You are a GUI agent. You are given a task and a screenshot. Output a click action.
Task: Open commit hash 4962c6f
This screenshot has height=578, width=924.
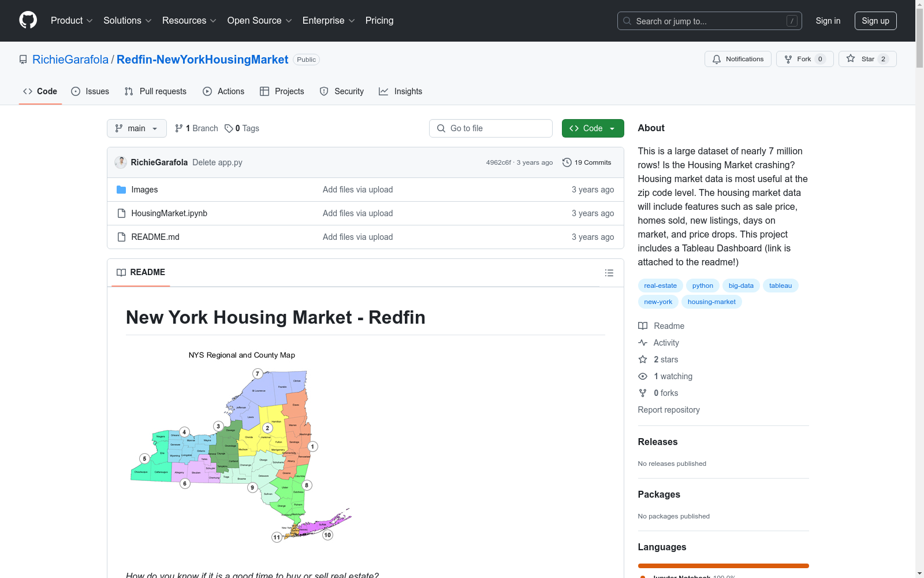(x=498, y=162)
